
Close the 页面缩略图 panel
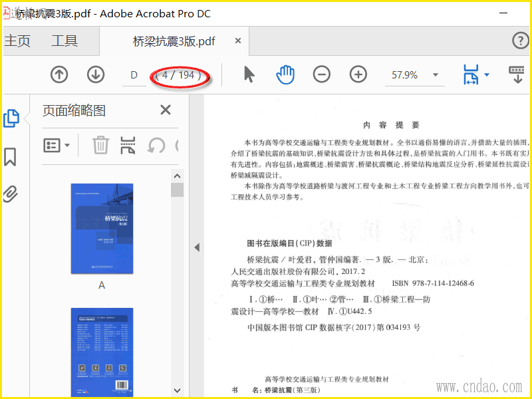point(166,110)
